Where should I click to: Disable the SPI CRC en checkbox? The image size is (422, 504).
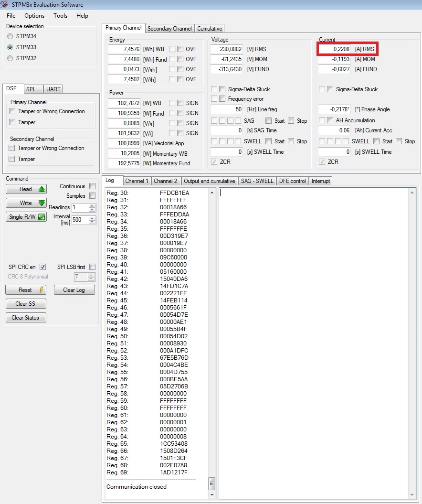(x=42, y=267)
